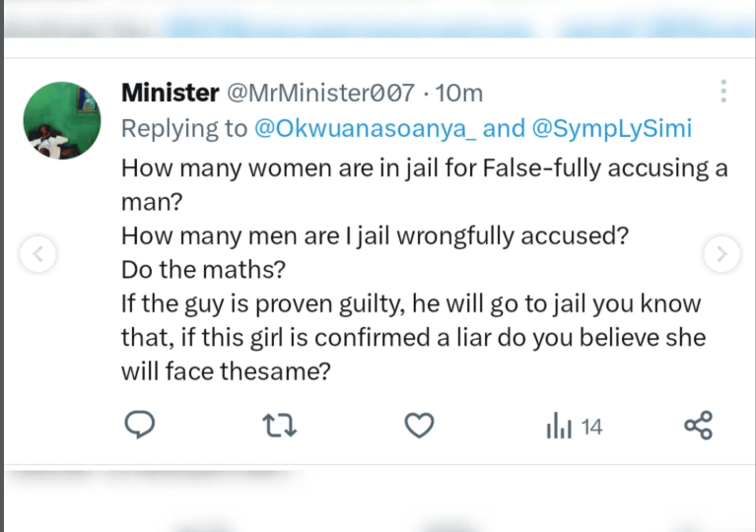The image size is (756, 532).
Task: Open the three-dot more options menu
Action: 723,92
